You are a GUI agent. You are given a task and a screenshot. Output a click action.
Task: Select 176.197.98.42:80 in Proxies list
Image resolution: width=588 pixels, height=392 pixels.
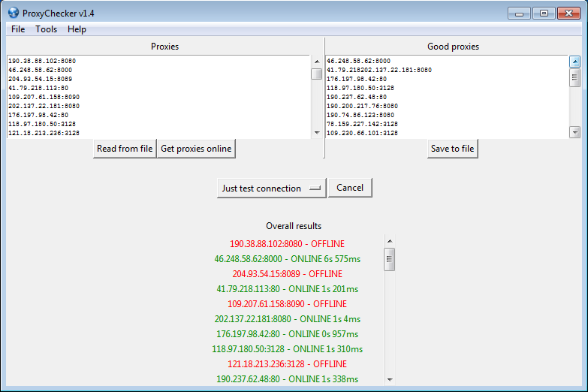(38, 115)
